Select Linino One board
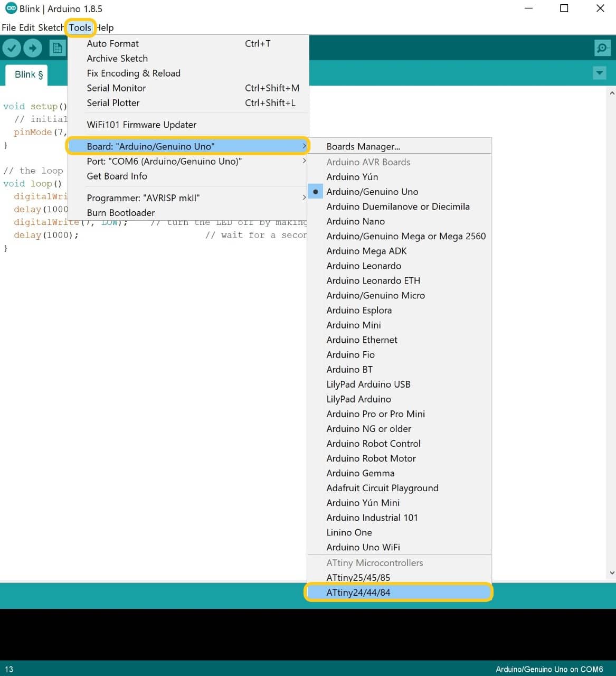Screen dimensions: 616x676 click(x=399, y=532)
